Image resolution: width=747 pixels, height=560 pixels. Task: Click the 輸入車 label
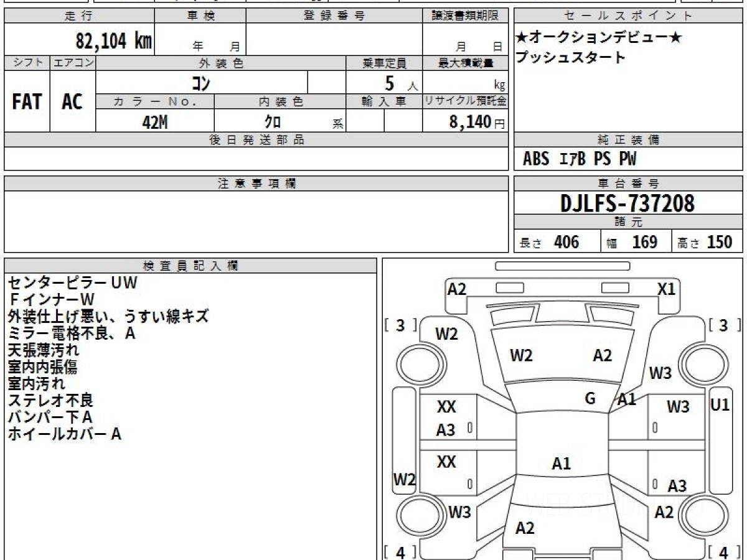[384, 101]
